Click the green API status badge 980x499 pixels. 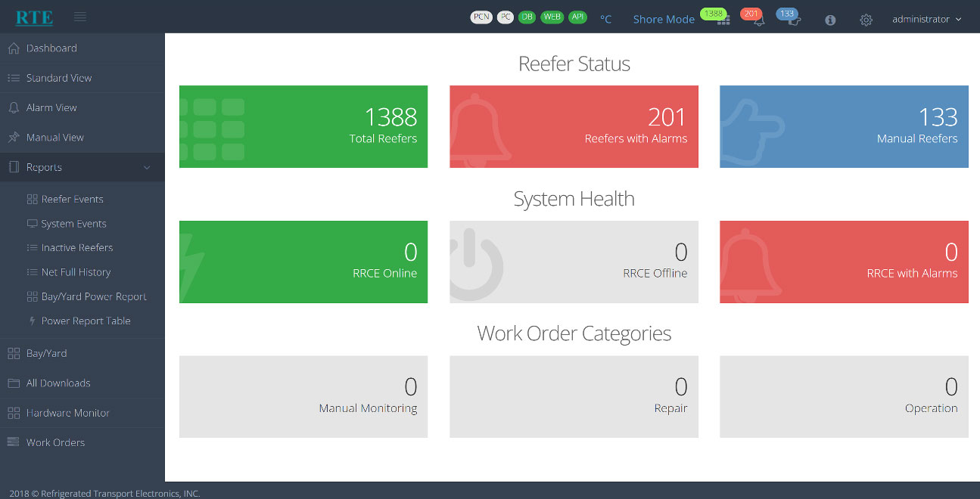(x=577, y=17)
